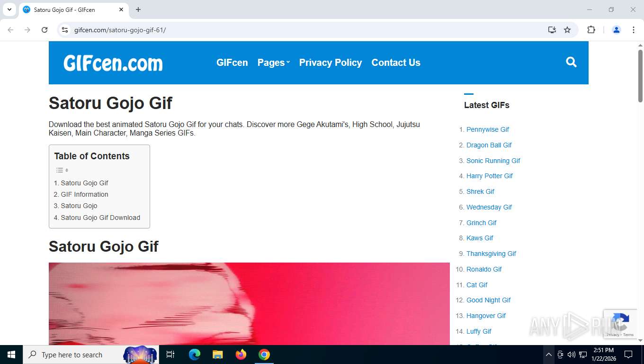Jump to '1. Satoru Gojo Gif' contents entry
Image resolution: width=644 pixels, height=364 pixels.
[81, 183]
